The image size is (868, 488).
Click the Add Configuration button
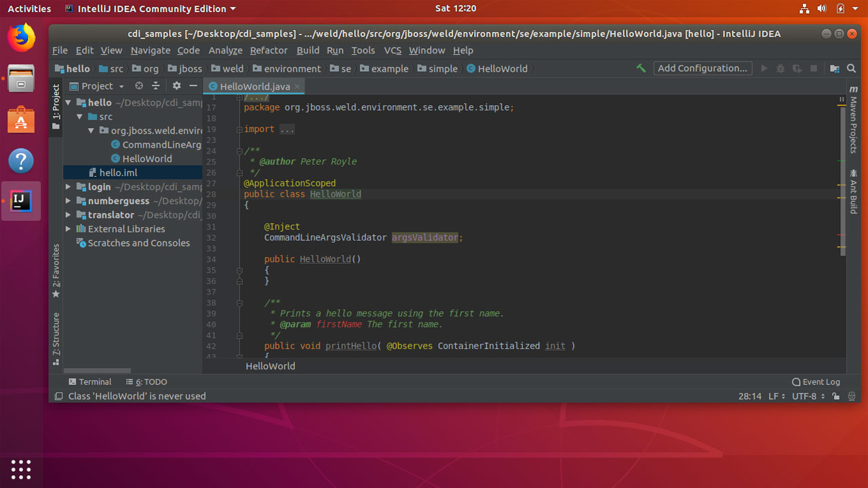pyautogui.click(x=703, y=68)
